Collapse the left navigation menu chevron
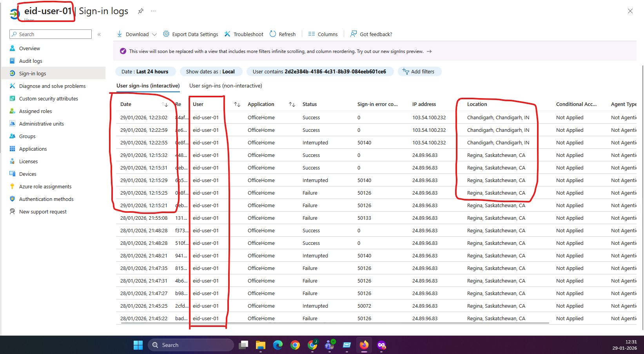Screen dimensions: 644x354 [99, 35]
